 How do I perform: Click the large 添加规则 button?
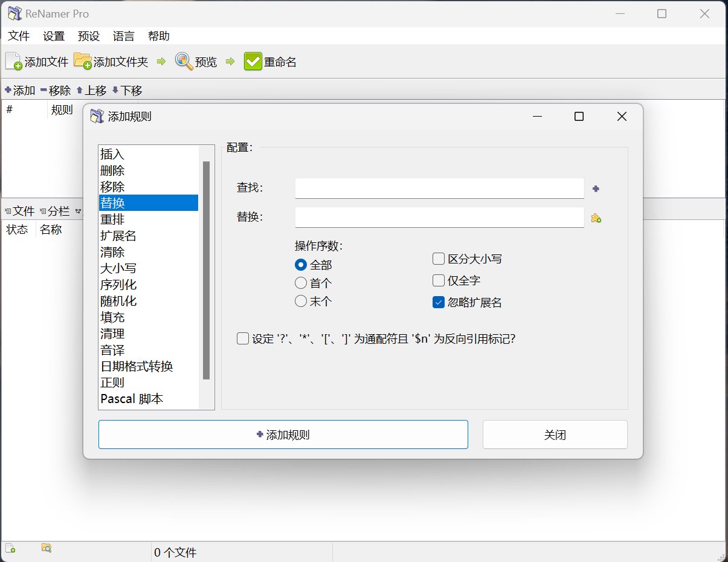click(283, 434)
